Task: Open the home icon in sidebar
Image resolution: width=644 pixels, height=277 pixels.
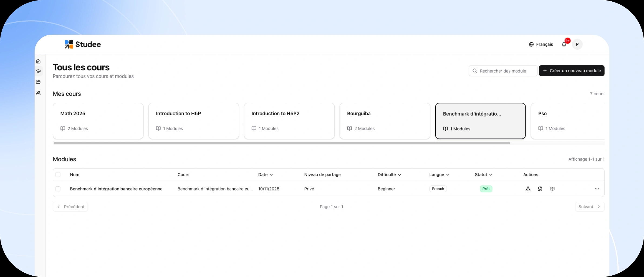Action: click(38, 61)
